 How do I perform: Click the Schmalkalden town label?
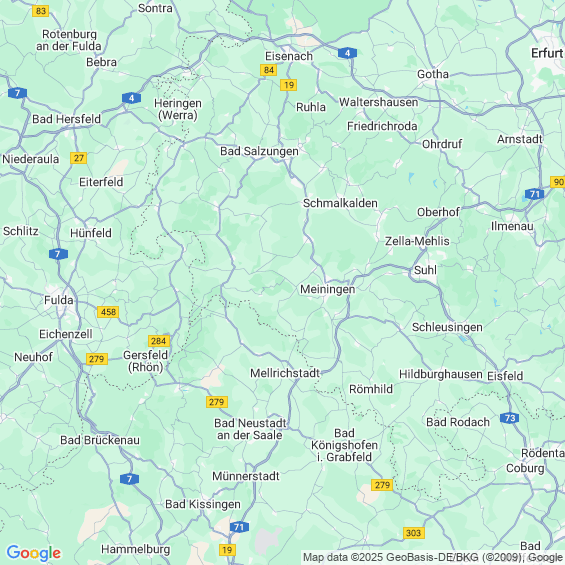coord(340,203)
